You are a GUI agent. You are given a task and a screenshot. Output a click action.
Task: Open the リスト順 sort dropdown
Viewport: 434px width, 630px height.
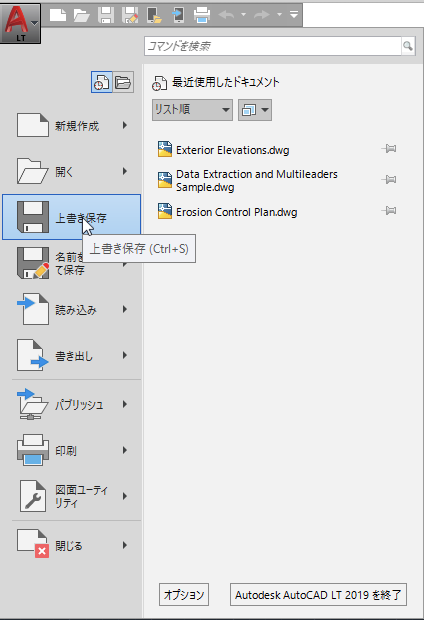coord(192,110)
